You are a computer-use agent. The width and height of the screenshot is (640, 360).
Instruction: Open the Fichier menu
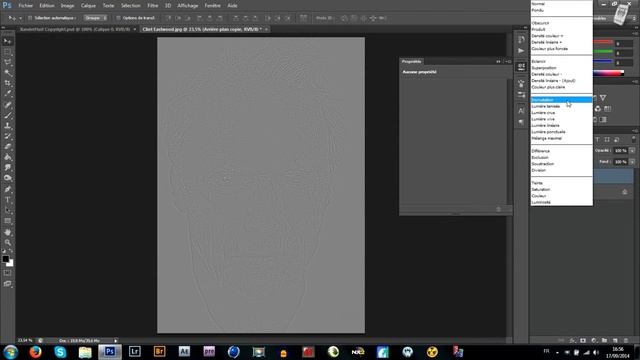(25, 6)
